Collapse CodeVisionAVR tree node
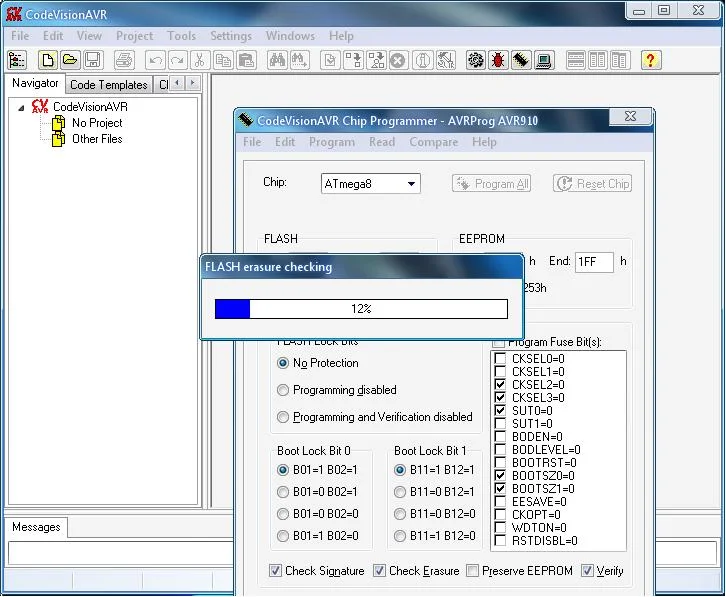The height and width of the screenshot is (597, 726). (x=21, y=108)
